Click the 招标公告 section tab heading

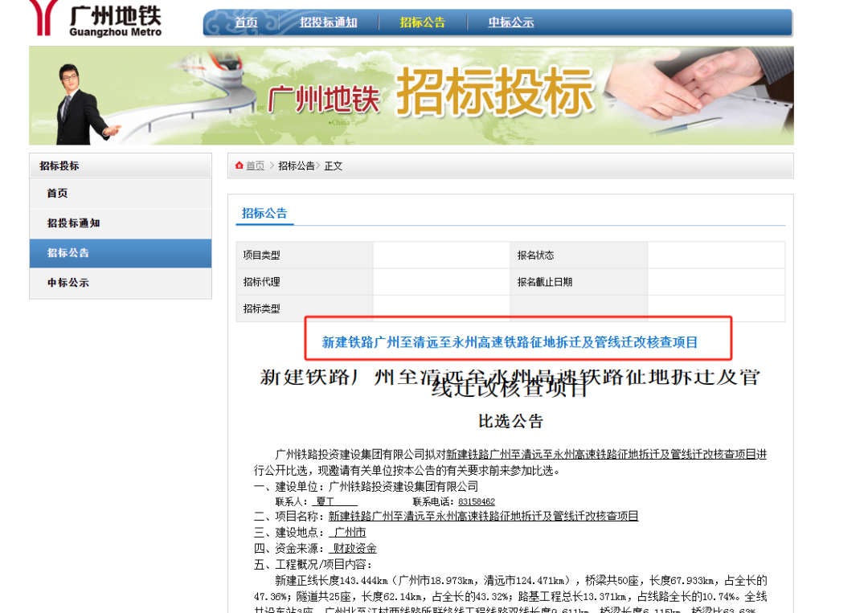pyautogui.click(x=264, y=214)
